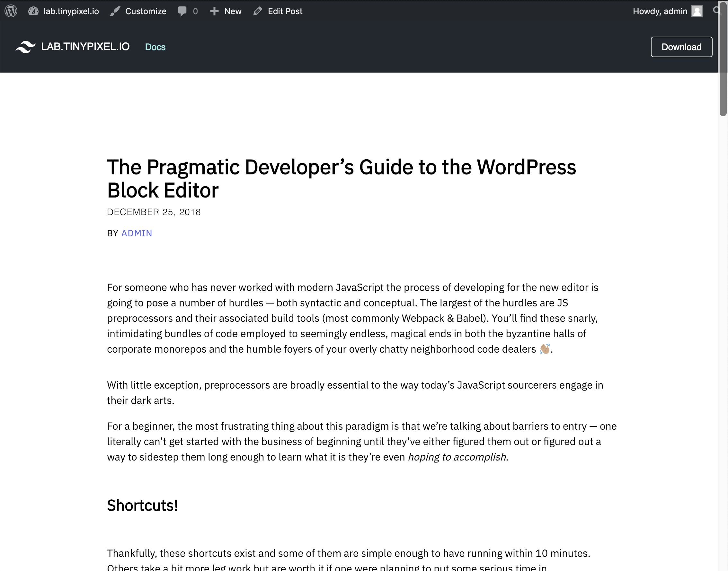Click the waving hand emoji

(545, 349)
